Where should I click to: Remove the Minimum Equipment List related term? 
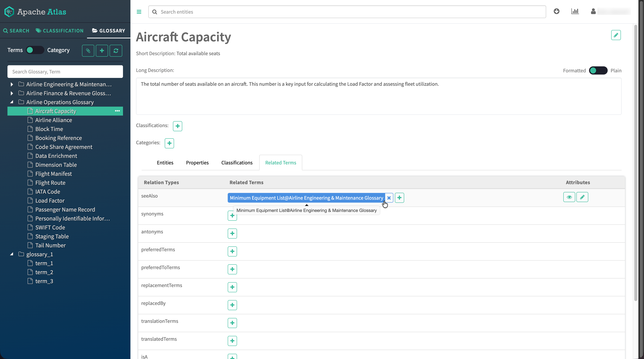(x=389, y=198)
